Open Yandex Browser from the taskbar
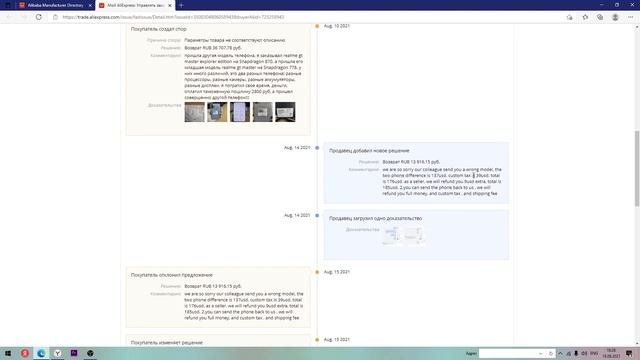 coord(58,353)
